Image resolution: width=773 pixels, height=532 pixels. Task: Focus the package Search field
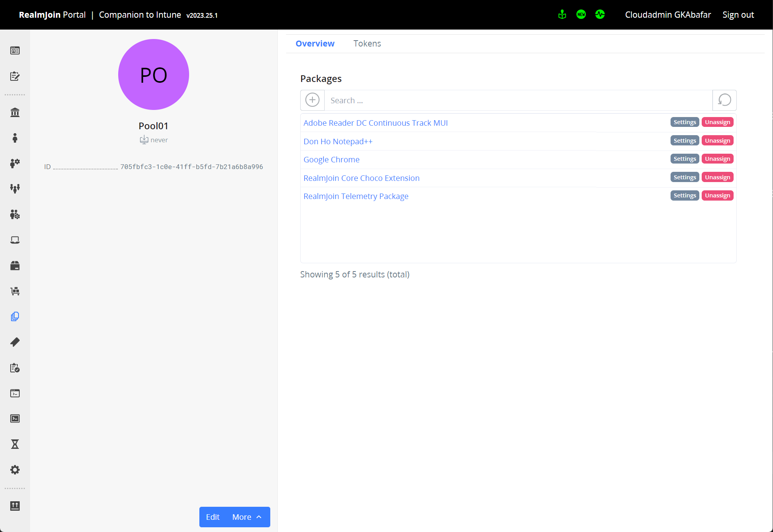point(518,100)
